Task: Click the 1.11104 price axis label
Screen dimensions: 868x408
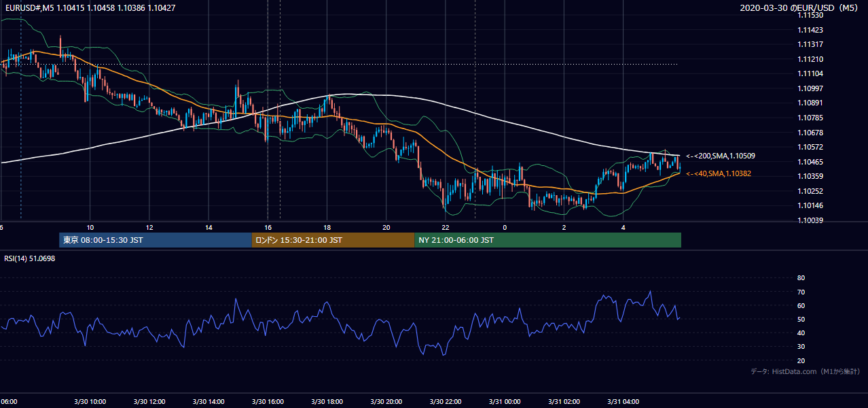Action: pos(810,74)
